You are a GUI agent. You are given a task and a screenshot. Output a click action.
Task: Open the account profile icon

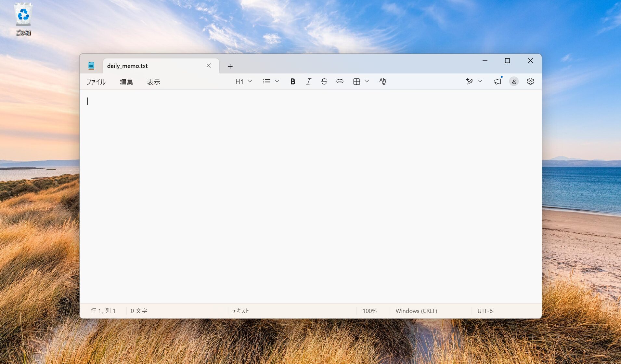tap(514, 82)
